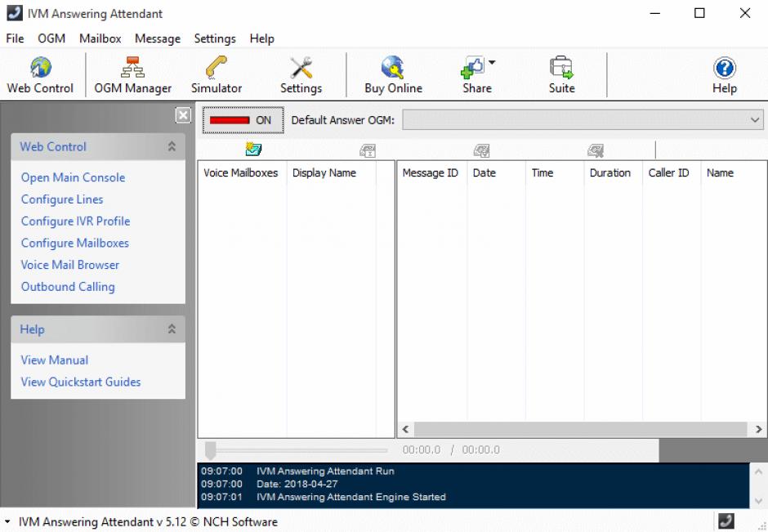
Task: Click the phone icon in the status bar
Action: [x=726, y=521]
